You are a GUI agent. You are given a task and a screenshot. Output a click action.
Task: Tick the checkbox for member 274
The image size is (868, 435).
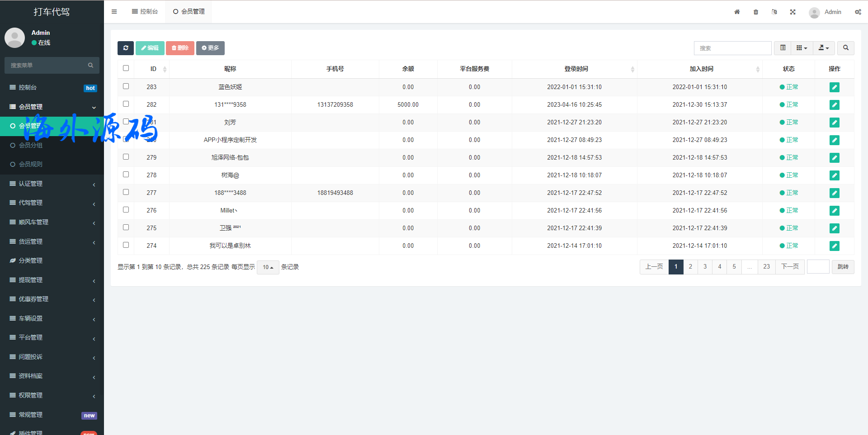point(126,245)
